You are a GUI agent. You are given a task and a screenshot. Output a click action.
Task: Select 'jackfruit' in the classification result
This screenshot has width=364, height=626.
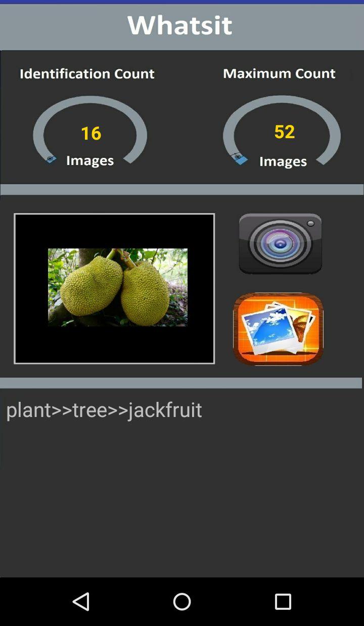(x=165, y=410)
